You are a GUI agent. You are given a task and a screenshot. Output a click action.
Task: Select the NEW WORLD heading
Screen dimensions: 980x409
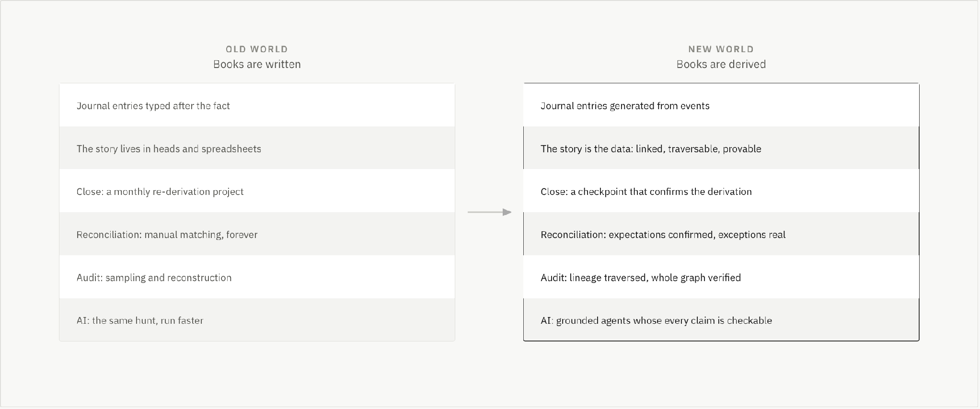coord(721,49)
